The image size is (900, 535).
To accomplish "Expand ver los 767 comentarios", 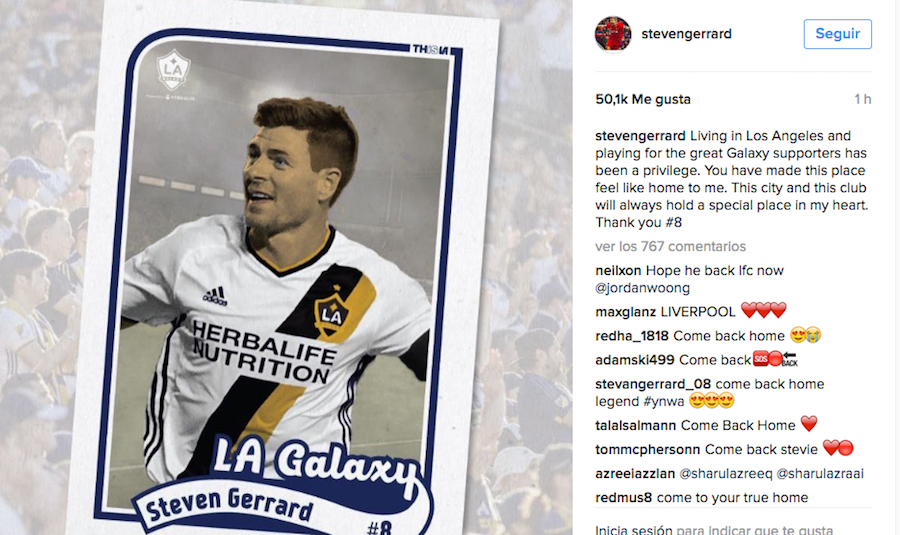I will (670, 246).
